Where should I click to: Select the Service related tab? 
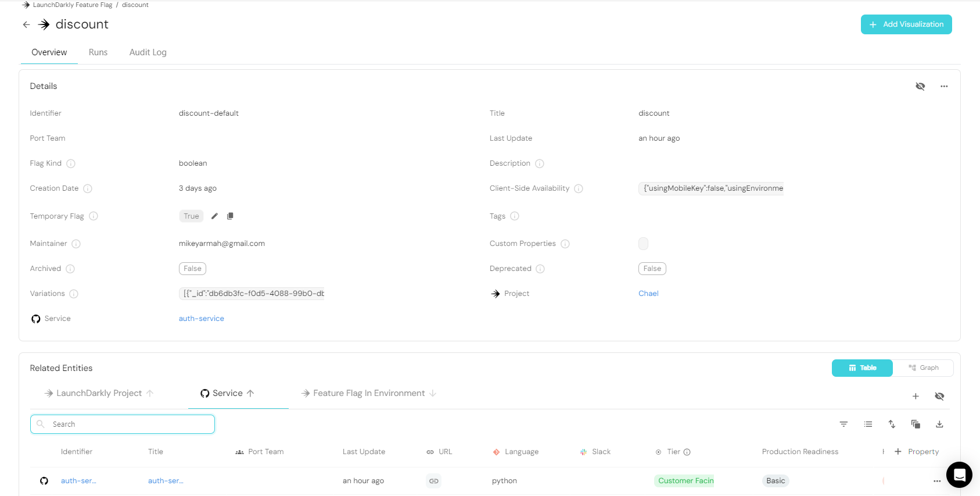click(x=227, y=393)
